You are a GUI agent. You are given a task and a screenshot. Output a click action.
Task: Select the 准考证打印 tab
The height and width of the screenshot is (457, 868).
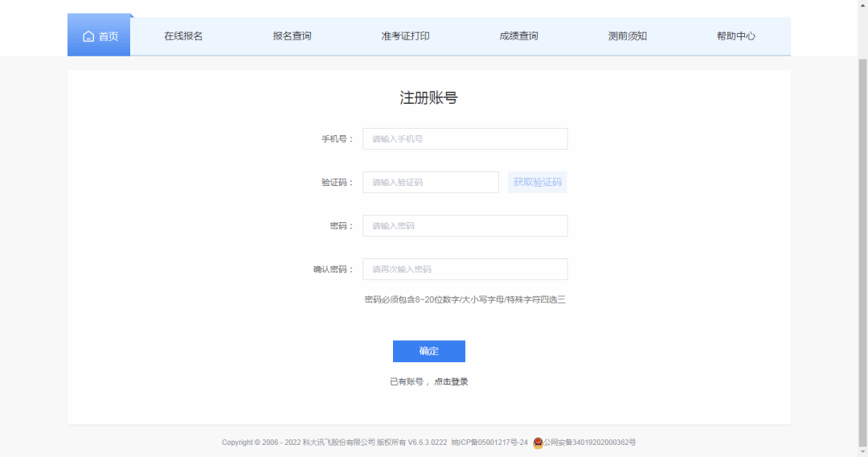click(405, 36)
